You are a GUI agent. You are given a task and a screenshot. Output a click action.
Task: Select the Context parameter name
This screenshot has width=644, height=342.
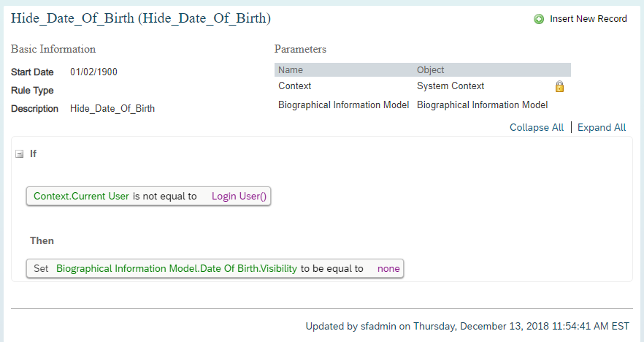[294, 86]
